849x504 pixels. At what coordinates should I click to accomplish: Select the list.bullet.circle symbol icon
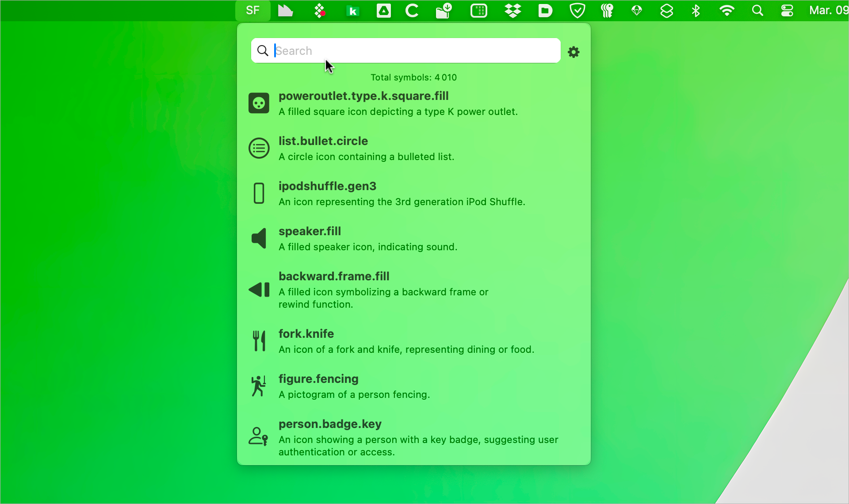[259, 148]
